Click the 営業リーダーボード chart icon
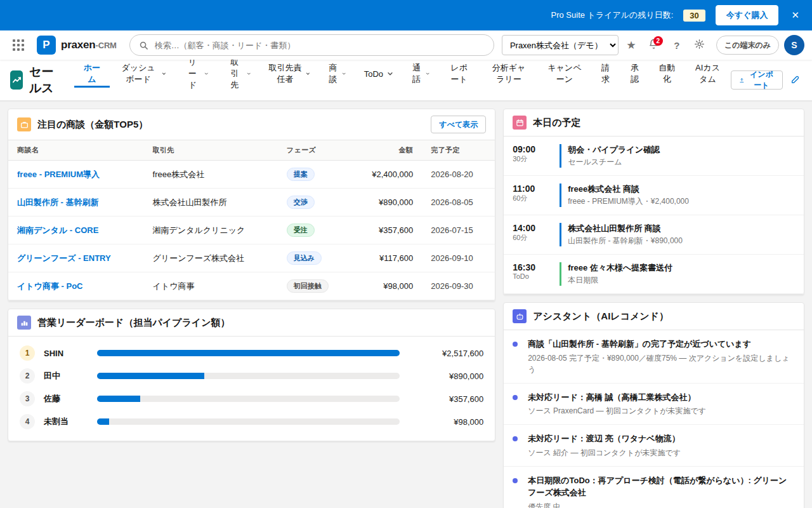This screenshot has height=508, width=812. [24, 323]
